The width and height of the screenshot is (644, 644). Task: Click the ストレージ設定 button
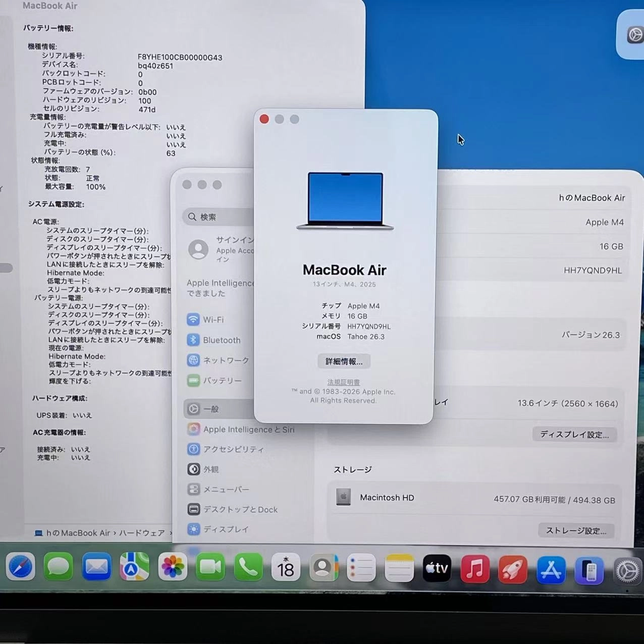click(576, 530)
